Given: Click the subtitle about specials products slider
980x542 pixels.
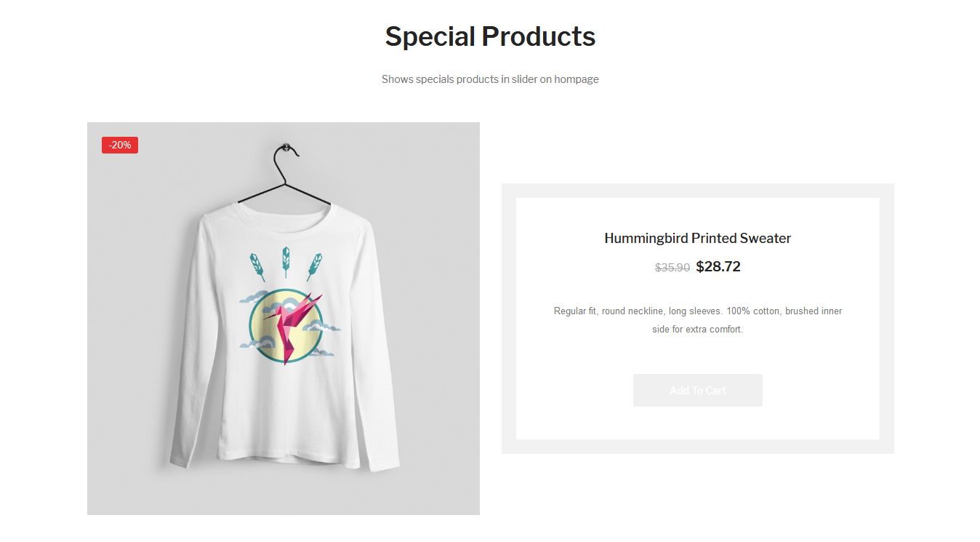Looking at the screenshot, I should pos(490,79).
